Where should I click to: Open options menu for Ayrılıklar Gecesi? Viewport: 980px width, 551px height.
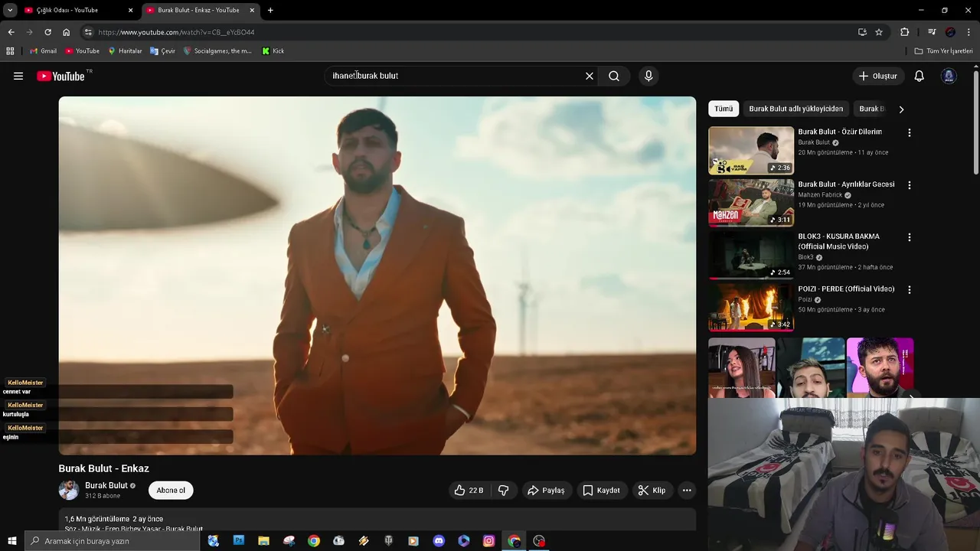[909, 185]
